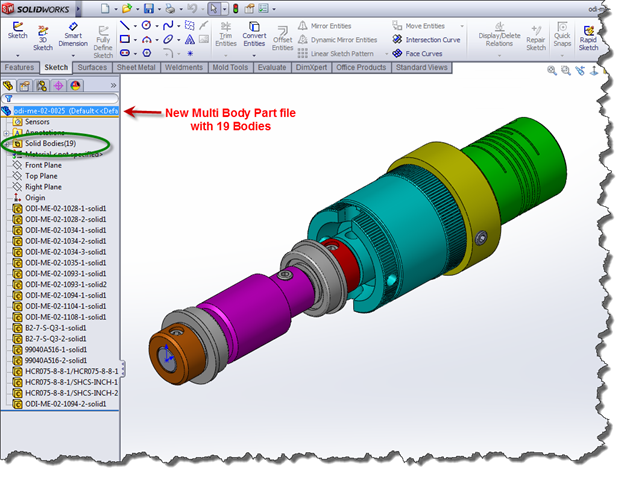The height and width of the screenshot is (477, 624).
Task: Open Save dropdown arrow
Action: tap(159, 9)
